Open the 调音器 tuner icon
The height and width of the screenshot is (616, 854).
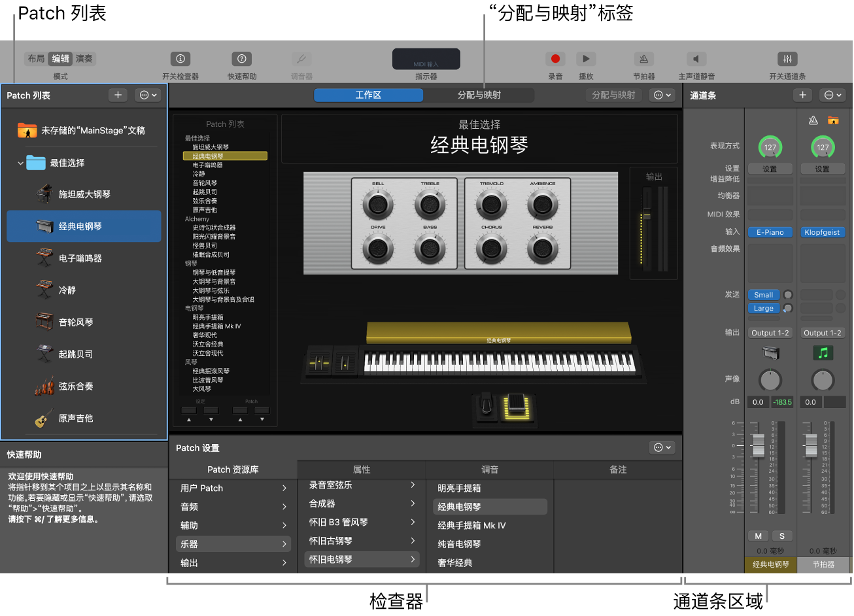click(x=301, y=58)
